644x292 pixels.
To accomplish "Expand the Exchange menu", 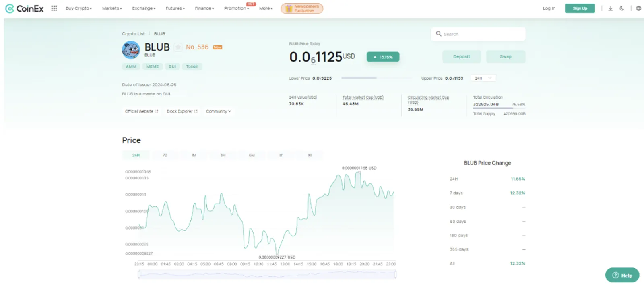I will click(144, 8).
